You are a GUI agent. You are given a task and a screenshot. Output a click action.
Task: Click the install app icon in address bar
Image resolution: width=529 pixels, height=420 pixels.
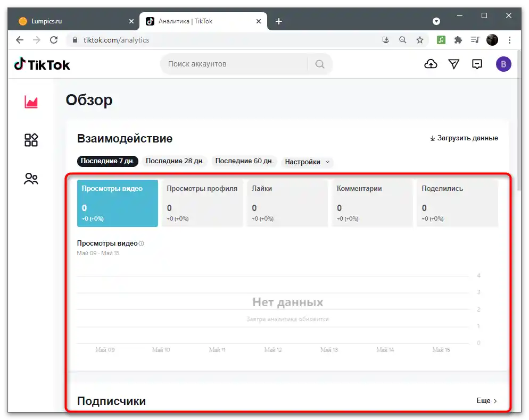pos(386,40)
